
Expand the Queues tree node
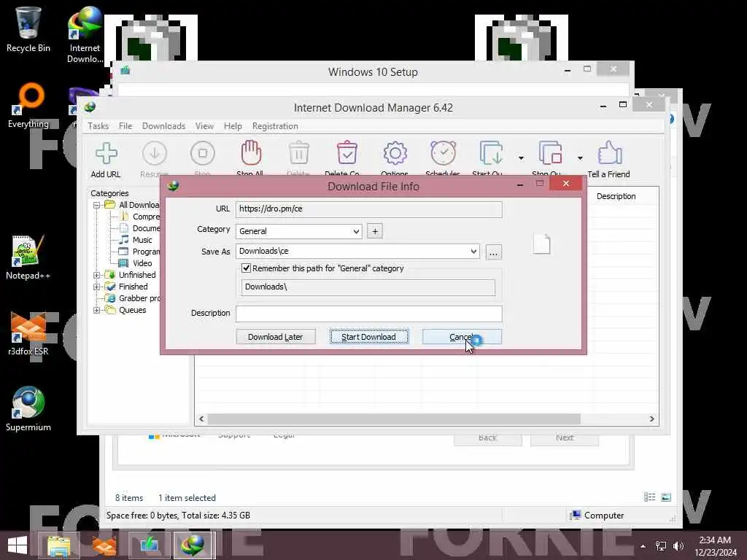click(x=97, y=310)
